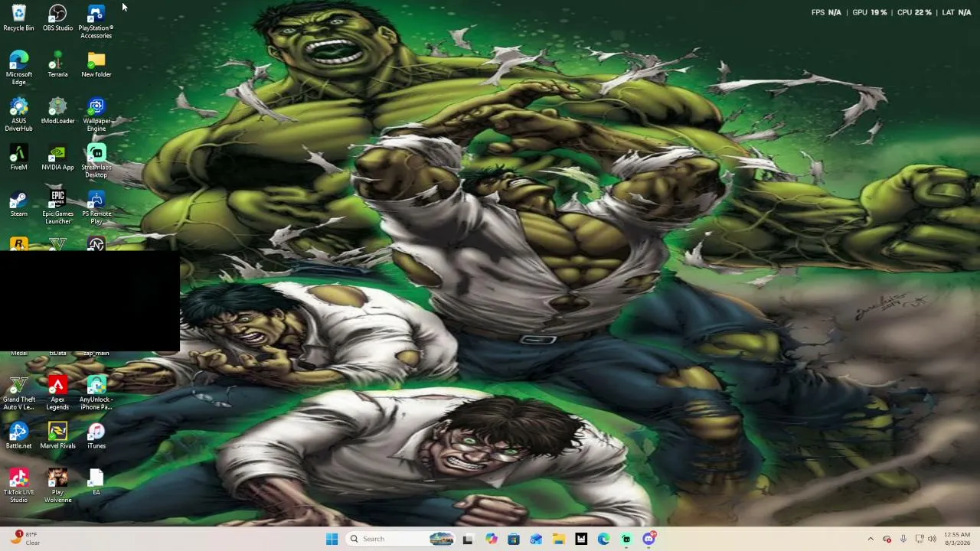Click the taskbar Search box
This screenshot has height=551, width=980.
coord(399,539)
